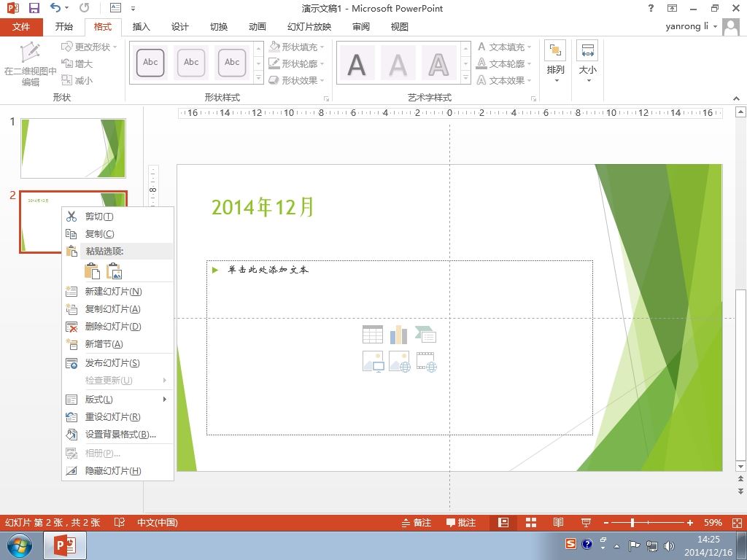This screenshot has width=747, height=560.
Task: Open Shape Effects dropdown
Action: pyautogui.click(x=296, y=80)
